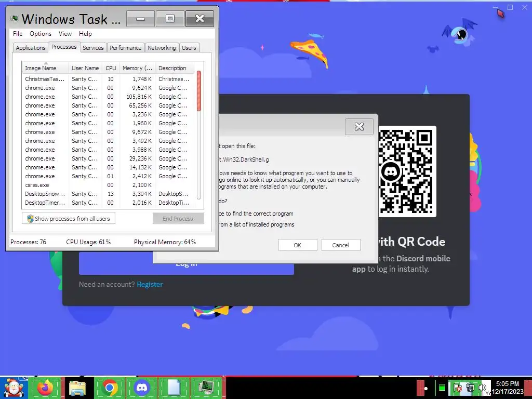The height and width of the screenshot is (399, 532).
Task: Open the File menu in Task Manager
Action: 18,34
